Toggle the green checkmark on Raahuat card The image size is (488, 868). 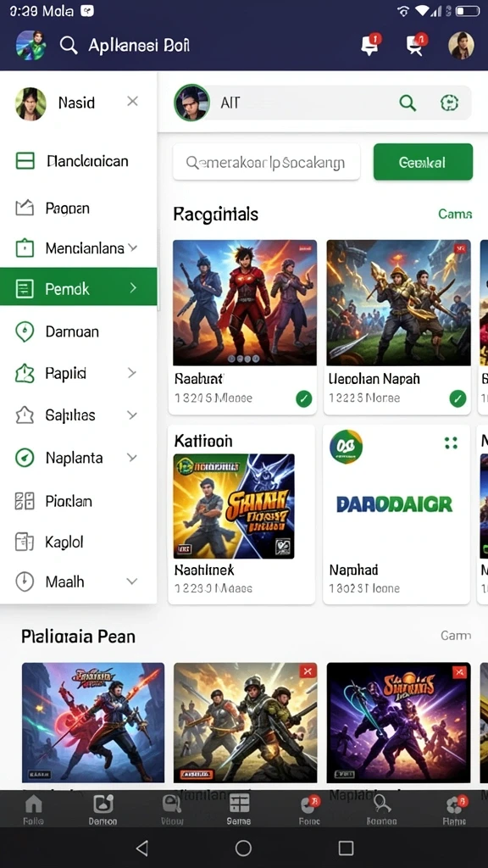pos(304,398)
